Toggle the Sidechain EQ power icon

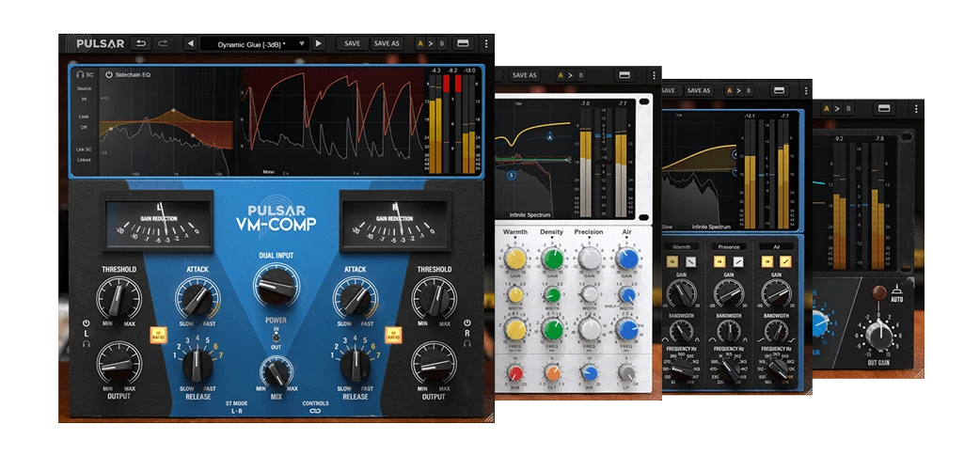(108, 73)
